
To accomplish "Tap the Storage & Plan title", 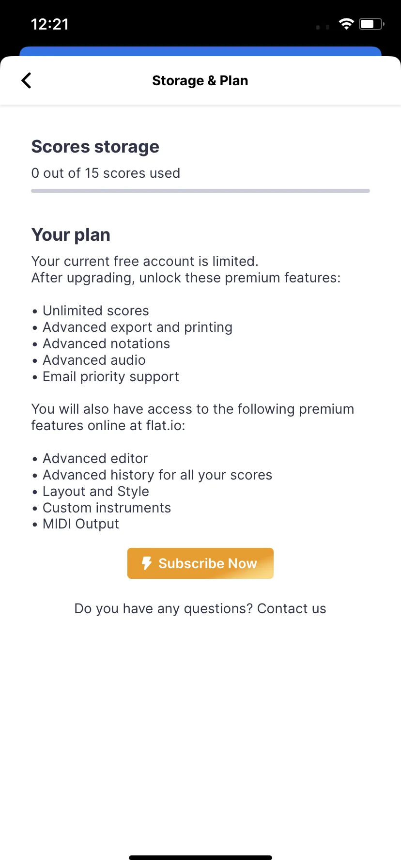I will (200, 80).
